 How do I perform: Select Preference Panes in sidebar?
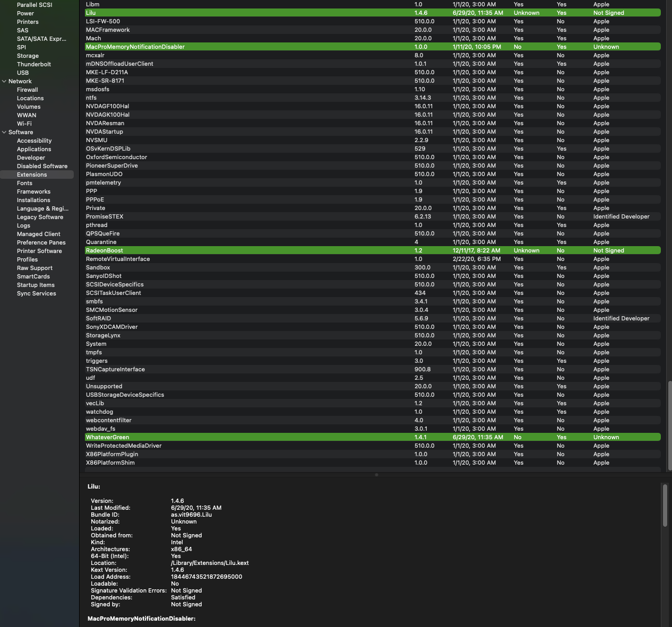[41, 242]
